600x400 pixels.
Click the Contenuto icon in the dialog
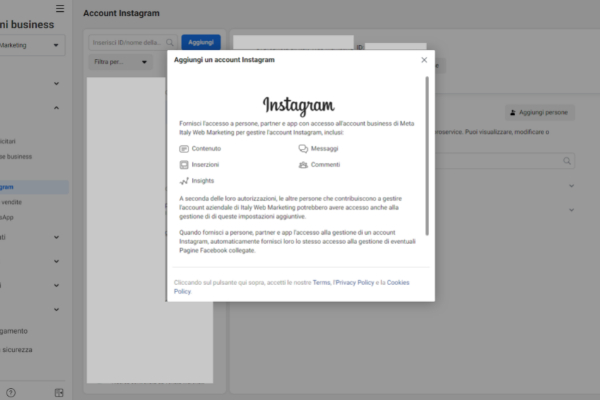184,148
